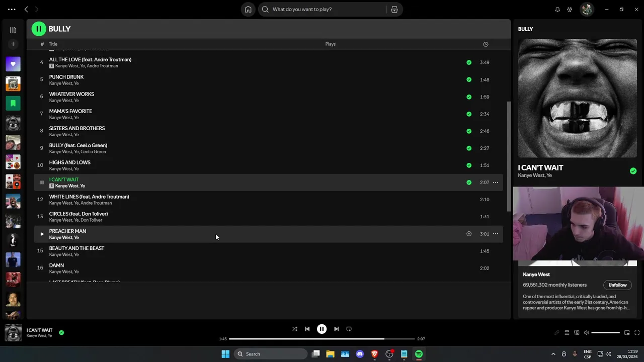Image resolution: width=644 pixels, height=362 pixels.
Task: Pause I CAN'T WAIT from its track row
Action: click(x=42, y=183)
